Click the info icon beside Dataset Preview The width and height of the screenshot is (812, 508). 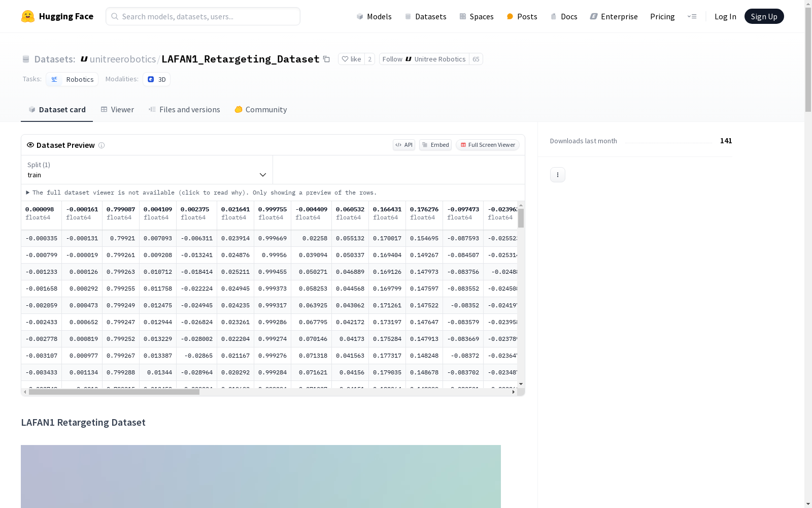101,145
